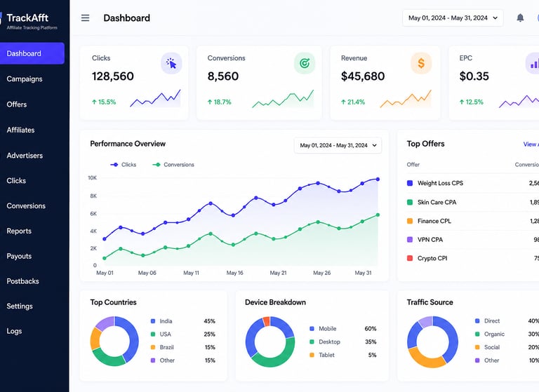Click the Crypto CPI red color swatch
This screenshot has height=392, width=539.
pyautogui.click(x=410, y=258)
